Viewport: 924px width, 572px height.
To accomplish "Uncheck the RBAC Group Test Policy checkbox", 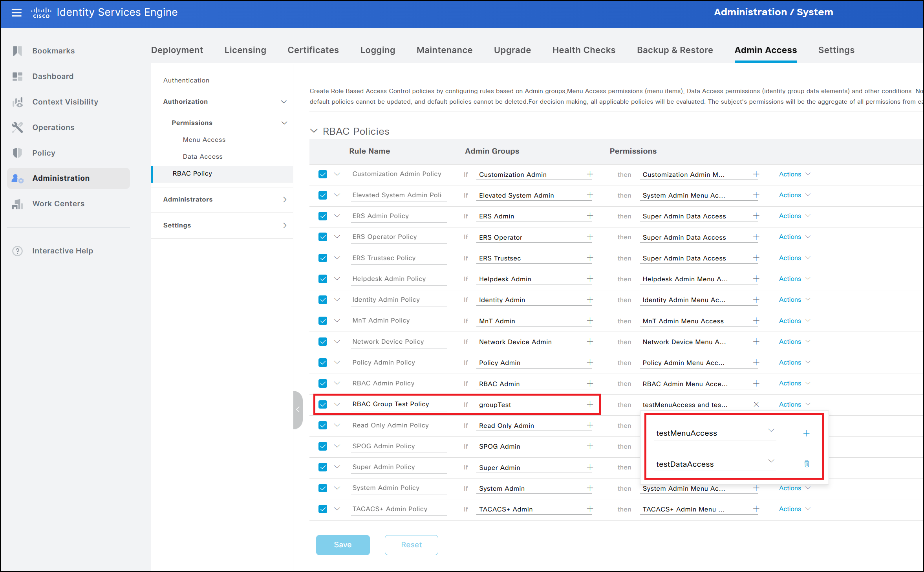I will point(323,404).
